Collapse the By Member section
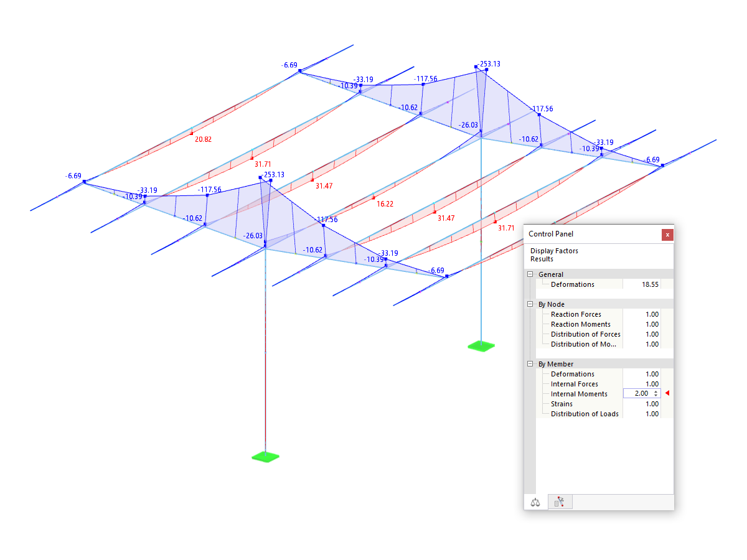 pyautogui.click(x=530, y=363)
